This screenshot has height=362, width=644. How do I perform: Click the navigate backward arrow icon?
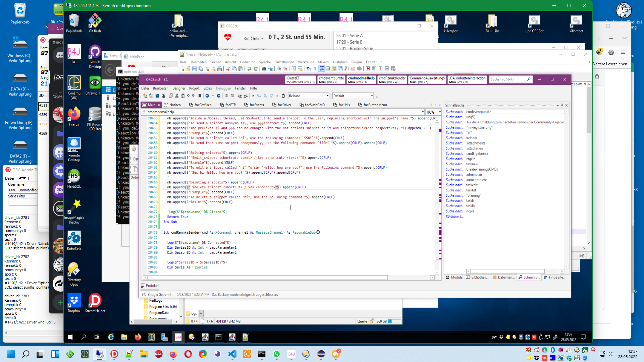pos(207,96)
